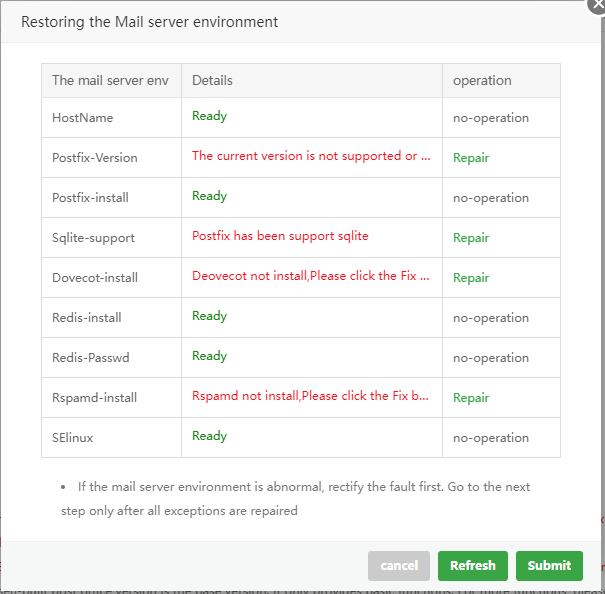Click the Redis-Passwd row label

click(x=90, y=358)
